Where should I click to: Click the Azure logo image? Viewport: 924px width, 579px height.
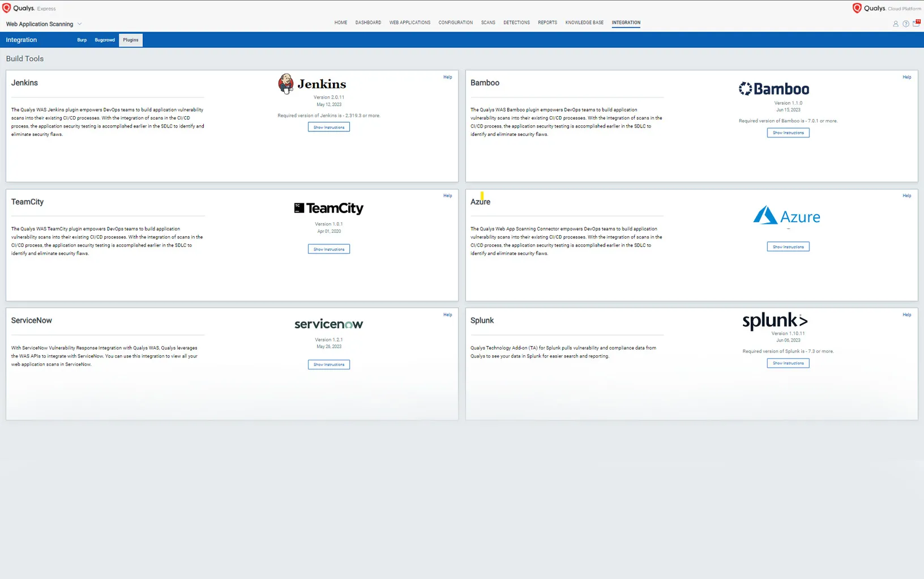pos(786,216)
